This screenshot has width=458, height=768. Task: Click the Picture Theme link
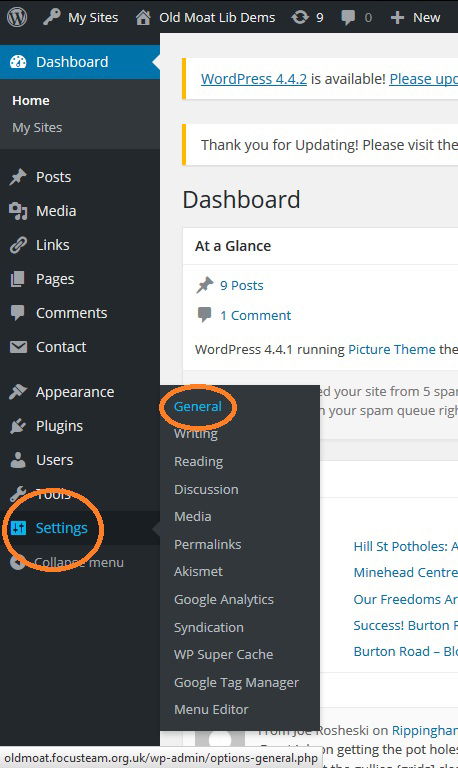pos(391,349)
